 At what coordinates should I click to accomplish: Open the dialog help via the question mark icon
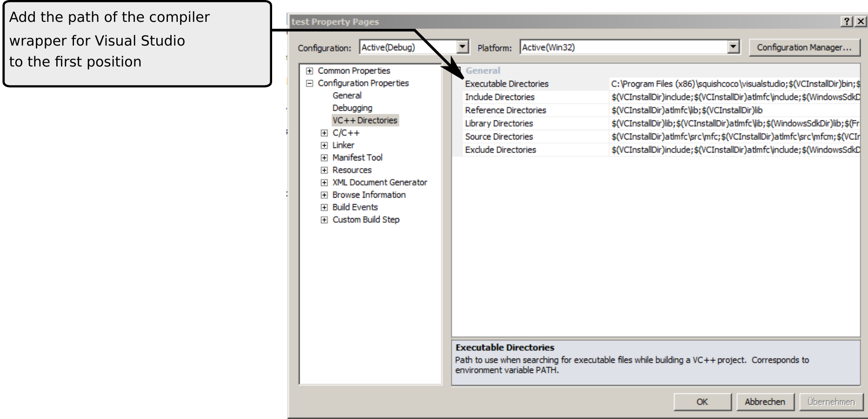click(x=847, y=21)
